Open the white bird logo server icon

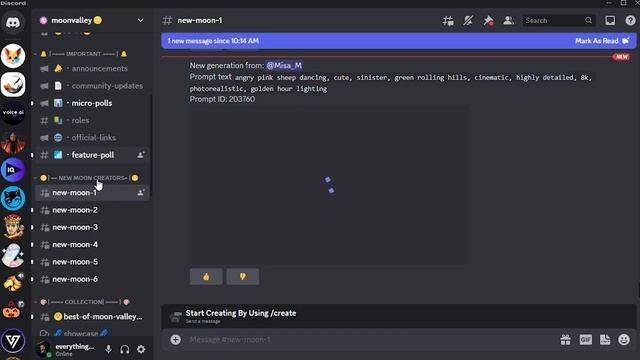13,84
